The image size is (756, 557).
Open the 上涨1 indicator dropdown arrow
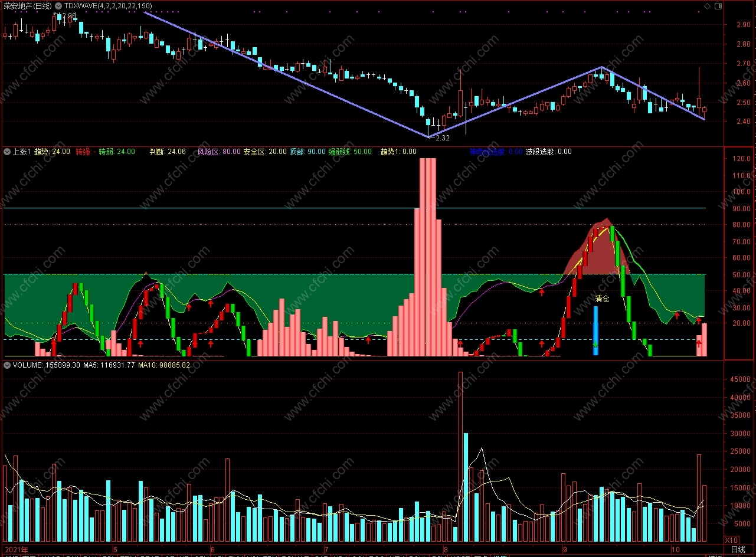(7, 152)
